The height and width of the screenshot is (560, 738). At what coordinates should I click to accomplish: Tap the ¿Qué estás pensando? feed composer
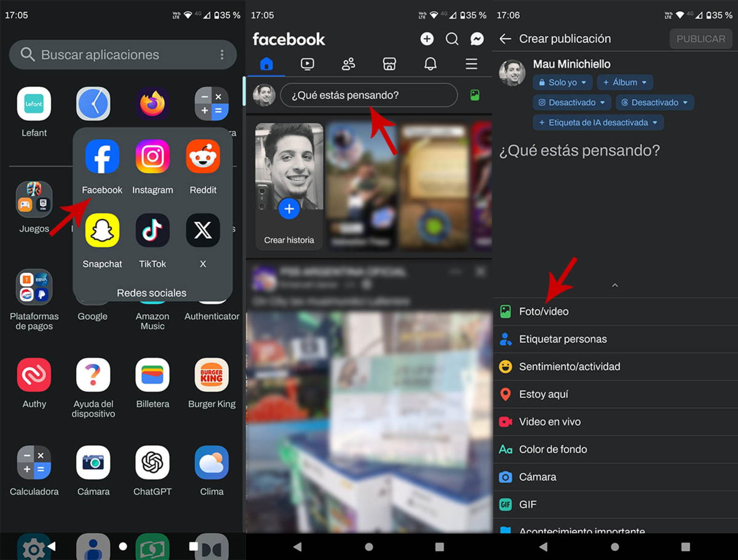click(369, 95)
